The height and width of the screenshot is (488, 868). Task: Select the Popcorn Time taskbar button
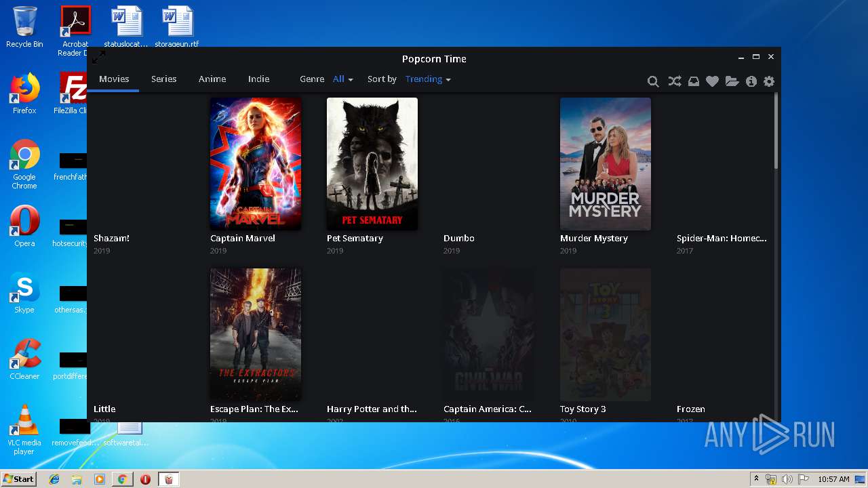(x=168, y=479)
